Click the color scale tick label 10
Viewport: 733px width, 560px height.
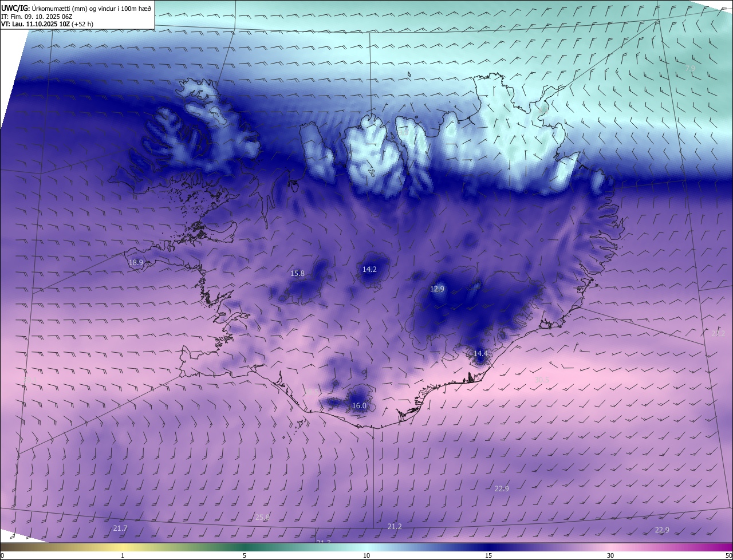point(366,556)
